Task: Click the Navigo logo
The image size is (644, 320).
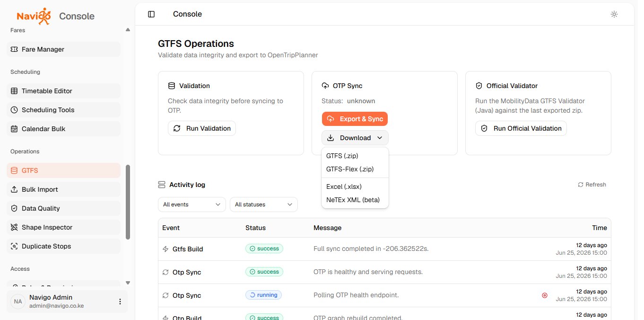Action: [34, 16]
